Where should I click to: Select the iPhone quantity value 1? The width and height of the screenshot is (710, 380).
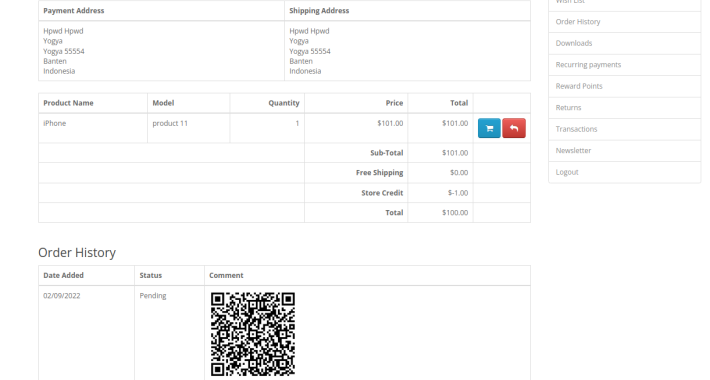tap(297, 123)
